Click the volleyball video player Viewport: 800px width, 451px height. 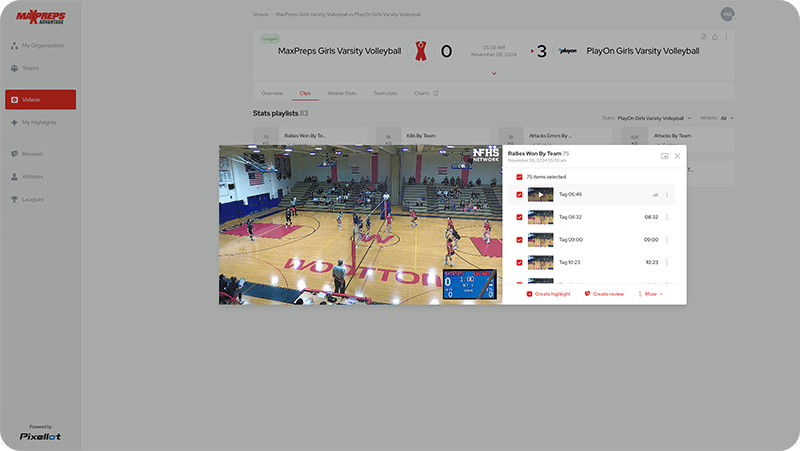[x=360, y=225]
